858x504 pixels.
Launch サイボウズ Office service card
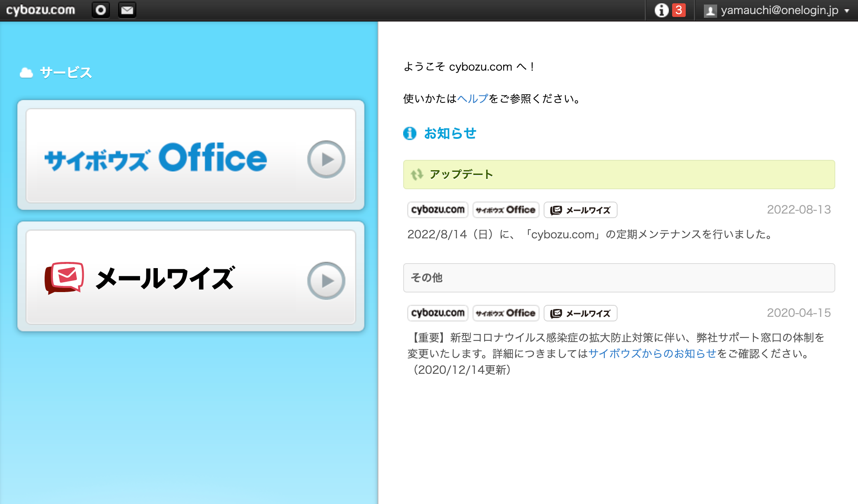(x=191, y=155)
